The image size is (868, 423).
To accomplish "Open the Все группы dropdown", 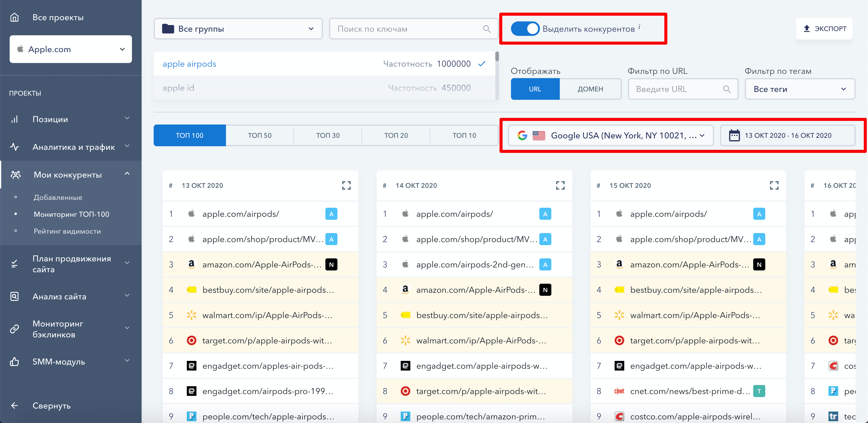I will 238,29.
